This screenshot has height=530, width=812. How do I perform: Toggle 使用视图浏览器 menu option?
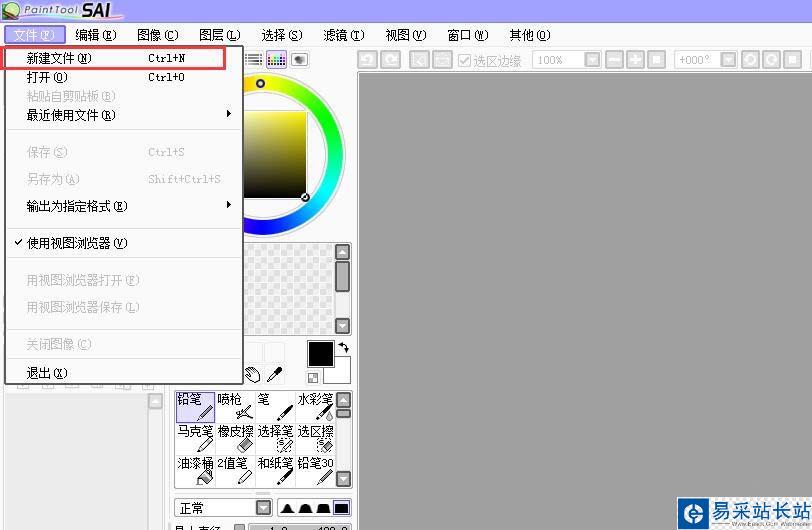(x=124, y=243)
